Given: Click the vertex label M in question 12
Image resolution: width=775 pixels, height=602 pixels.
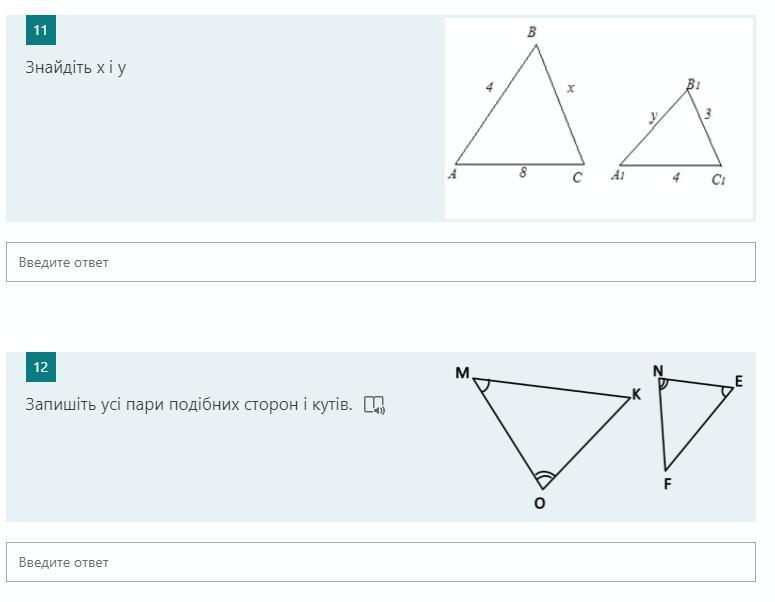Looking at the screenshot, I should [462, 373].
